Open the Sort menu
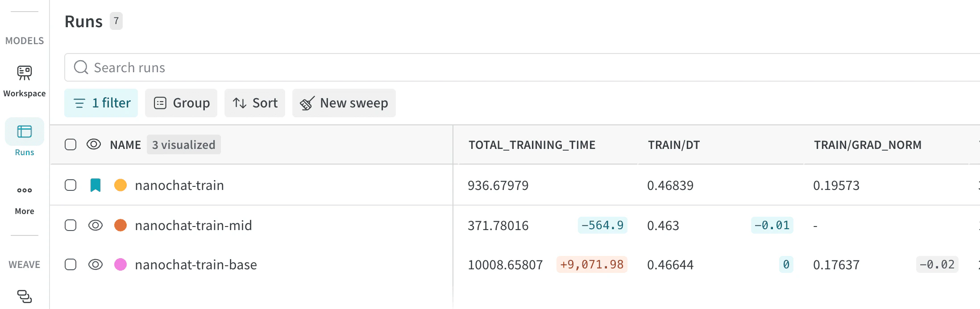Screen dimensions: 980x309 click(x=254, y=103)
